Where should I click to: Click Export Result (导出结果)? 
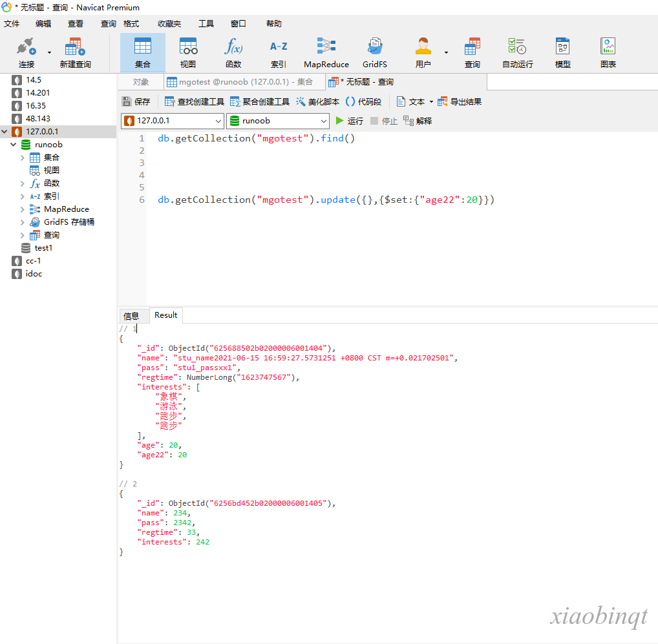(460, 101)
